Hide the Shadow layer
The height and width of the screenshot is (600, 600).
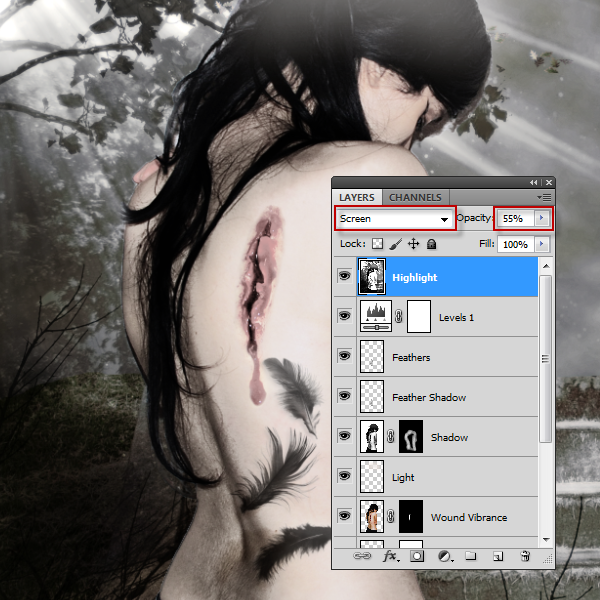(x=344, y=436)
